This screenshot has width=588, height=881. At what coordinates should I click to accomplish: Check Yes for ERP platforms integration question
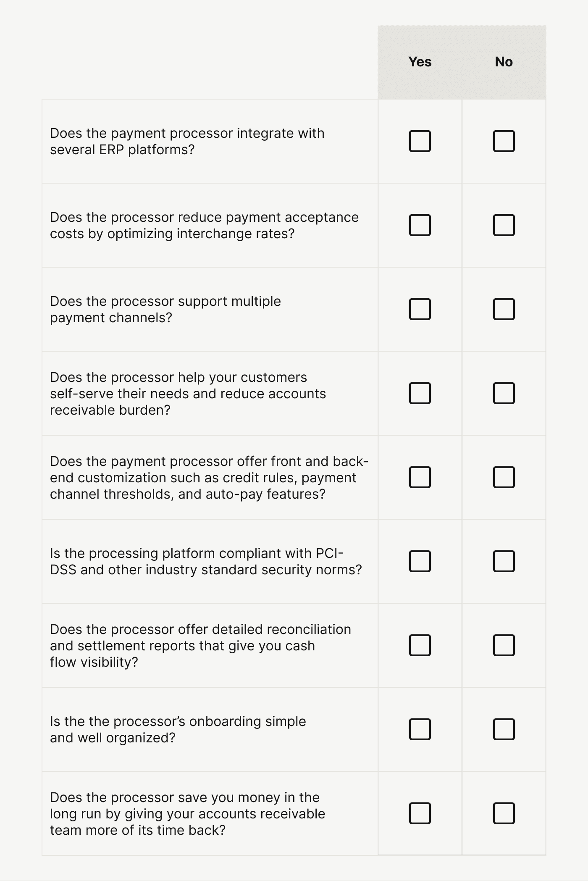point(420,141)
